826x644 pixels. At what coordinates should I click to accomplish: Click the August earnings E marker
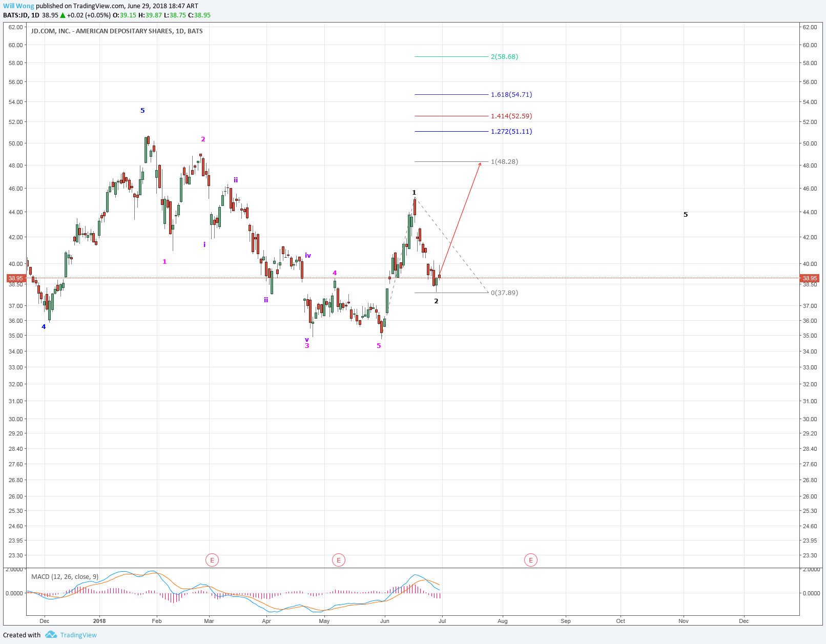point(531,560)
